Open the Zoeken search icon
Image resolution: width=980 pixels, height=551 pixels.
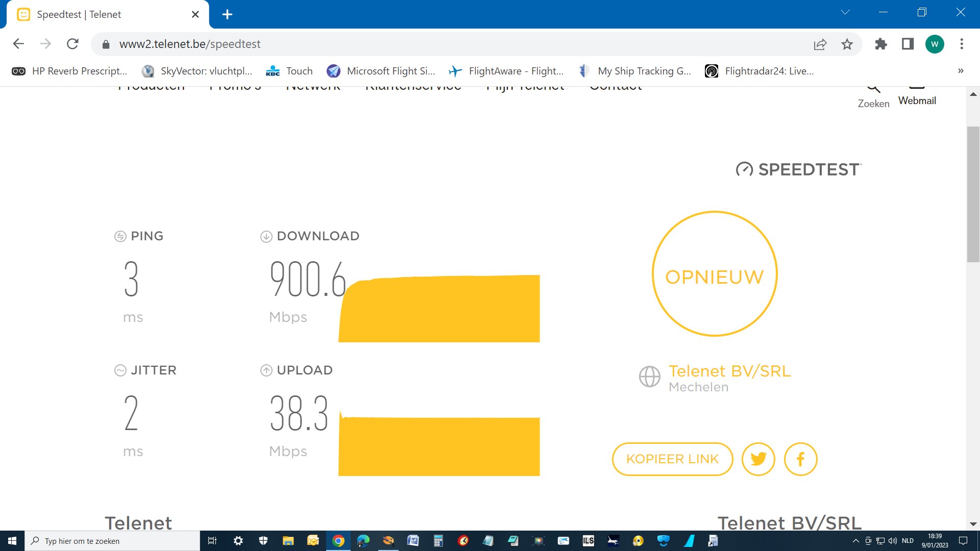873,88
